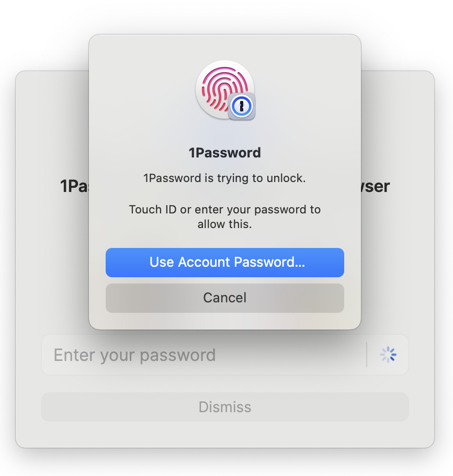Click the partially hidden "ser" heading text
Viewport: 453px width, 476px height.
(375, 186)
